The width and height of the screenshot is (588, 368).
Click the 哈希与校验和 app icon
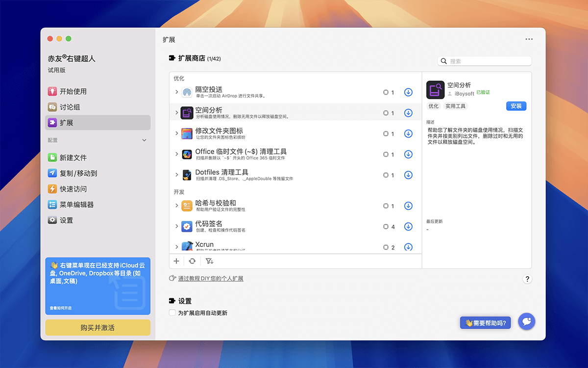pyautogui.click(x=187, y=206)
